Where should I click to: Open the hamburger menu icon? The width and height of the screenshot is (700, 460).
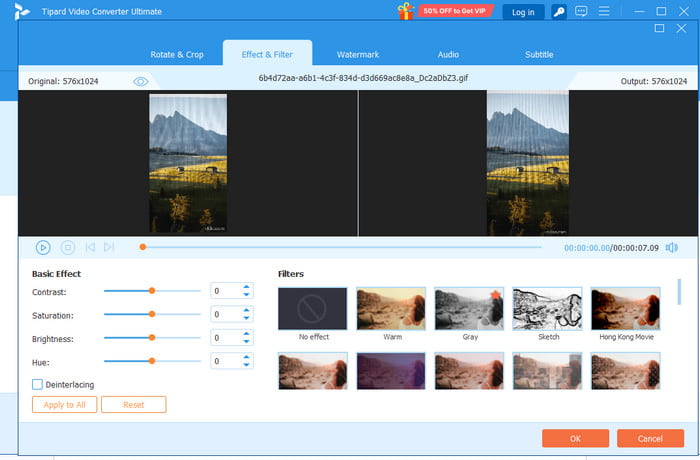[604, 11]
